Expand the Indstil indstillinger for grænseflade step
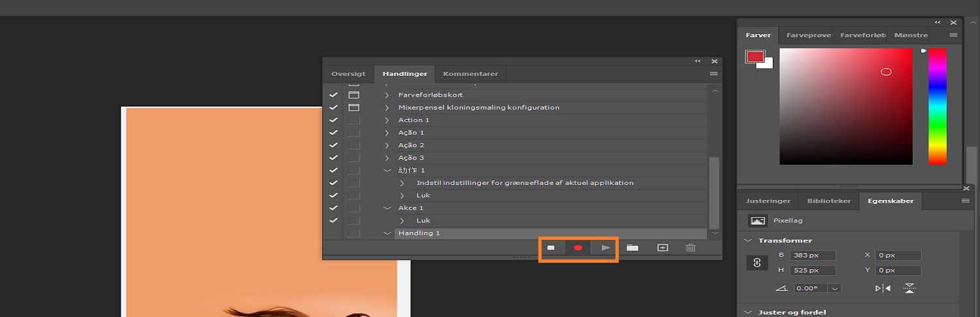This screenshot has height=317, width=980. (x=402, y=183)
